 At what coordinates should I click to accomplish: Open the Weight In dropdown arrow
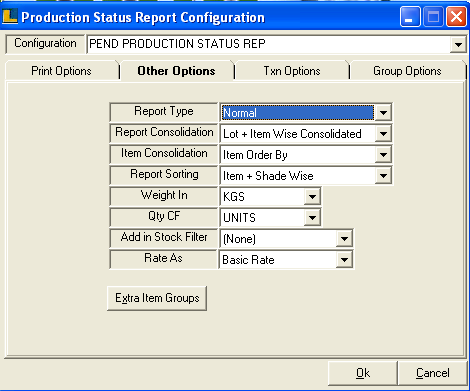(x=312, y=197)
